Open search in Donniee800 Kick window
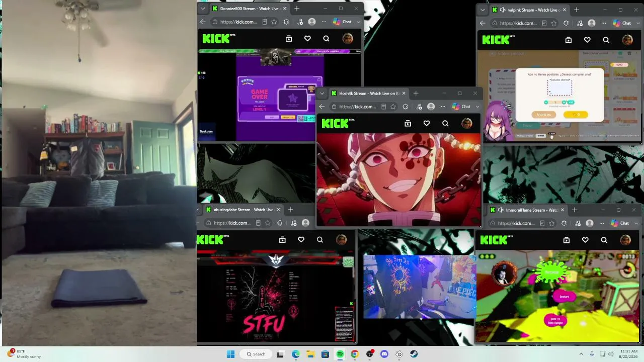The width and height of the screenshot is (644, 362). click(x=326, y=39)
